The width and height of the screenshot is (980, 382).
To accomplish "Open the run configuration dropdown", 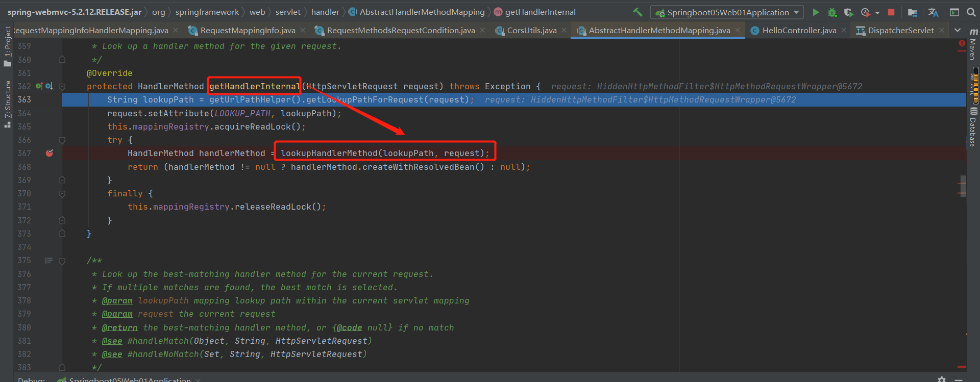I will pyautogui.click(x=727, y=12).
